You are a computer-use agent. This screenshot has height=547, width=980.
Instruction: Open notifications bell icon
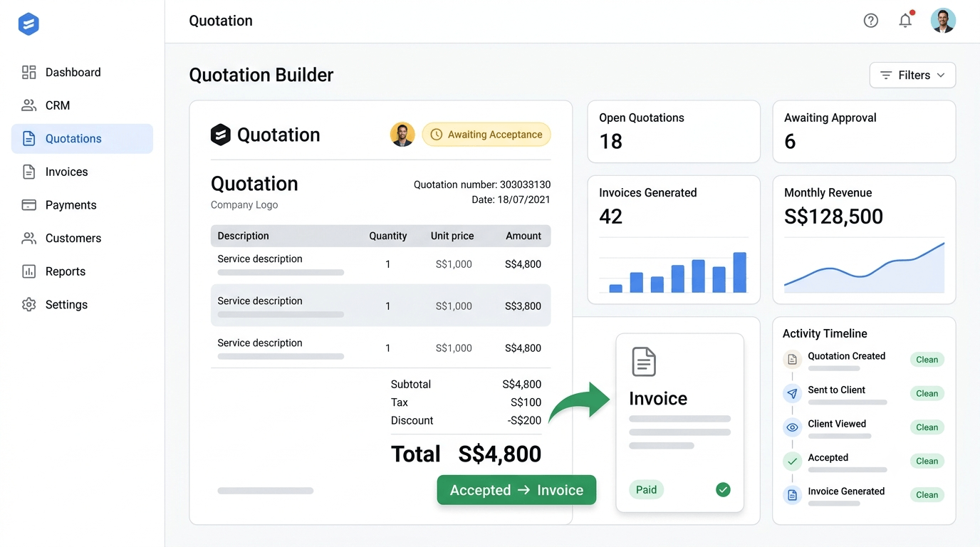click(x=905, y=21)
